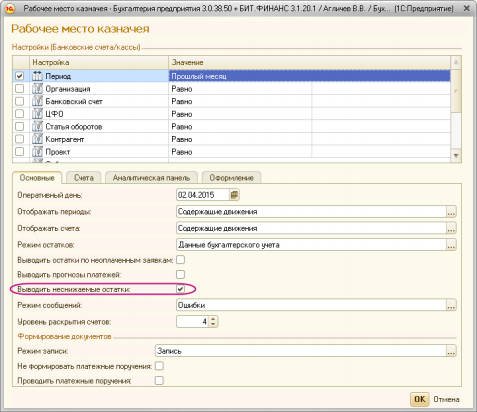The image size is (477, 412).
Task: Enable Выводить прогнозы платежей checkbox
Action: [x=180, y=274]
